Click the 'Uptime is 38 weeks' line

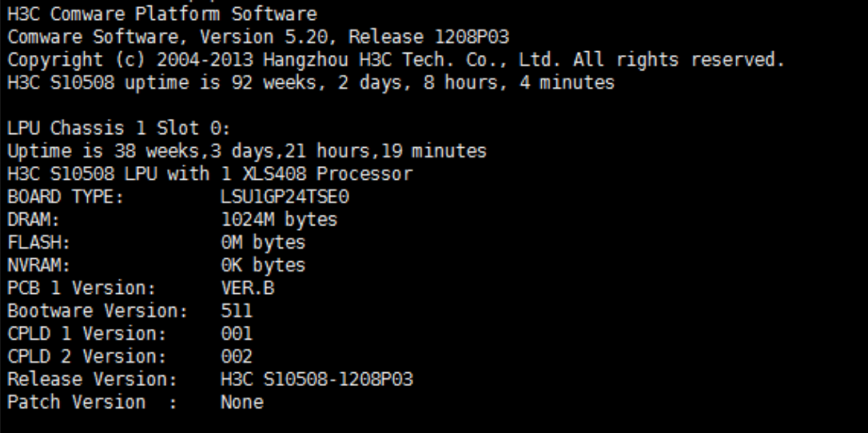(x=247, y=151)
